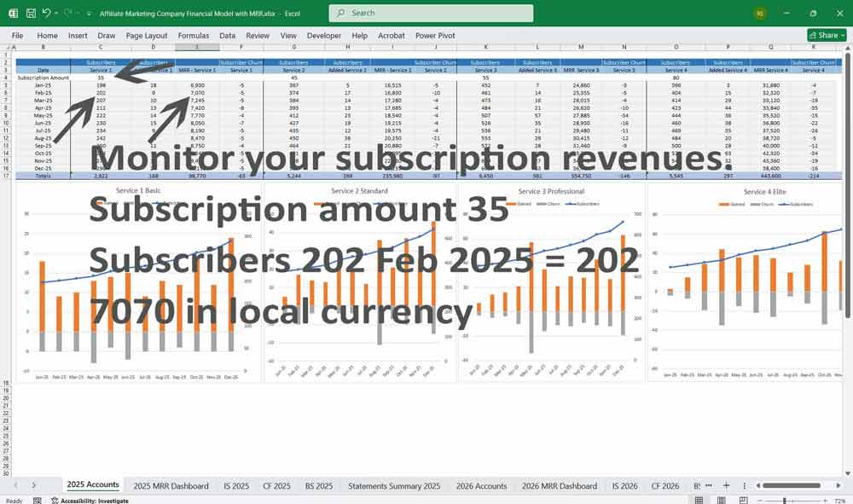This screenshot has width=853, height=504.
Task: Select the Page Break Preview icon
Action: point(742,499)
